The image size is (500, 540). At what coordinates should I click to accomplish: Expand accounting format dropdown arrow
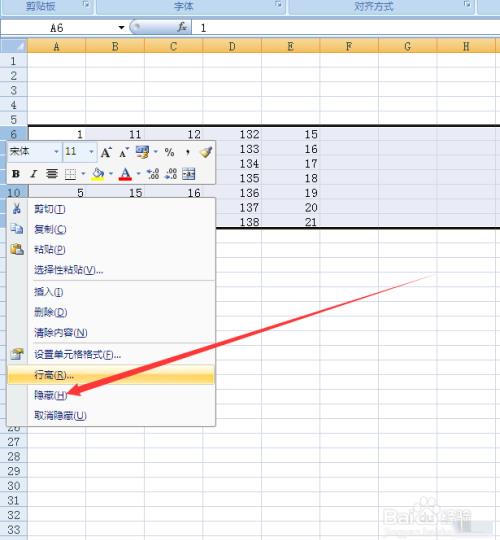pyautogui.click(x=155, y=152)
